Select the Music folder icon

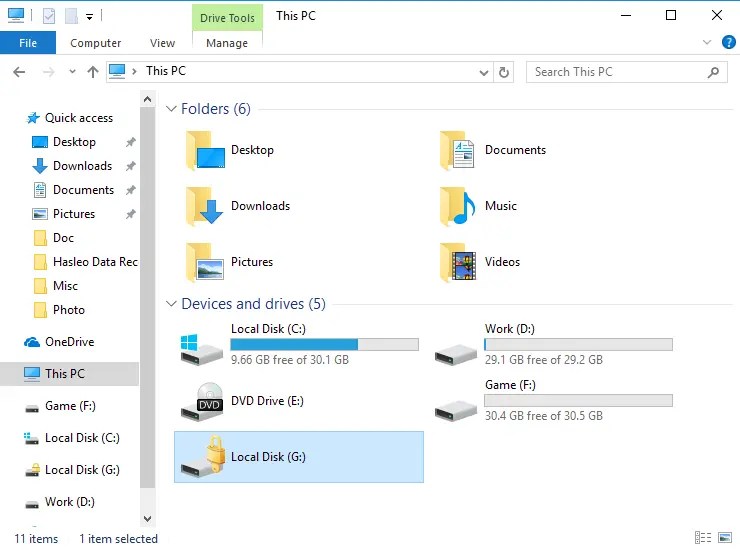(x=458, y=206)
